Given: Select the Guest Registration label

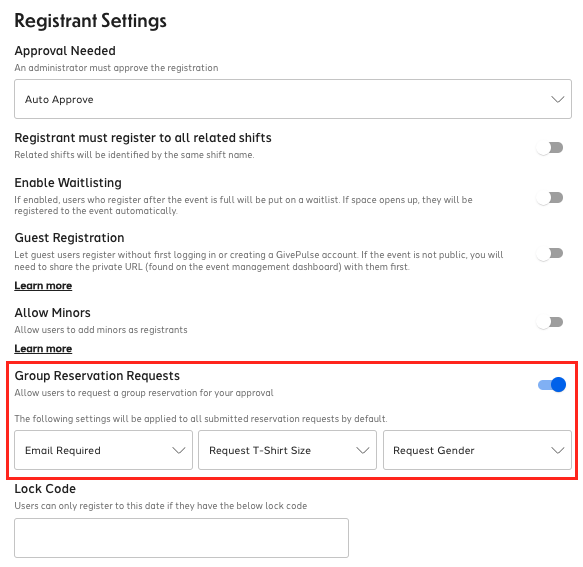Looking at the screenshot, I should coord(69,238).
